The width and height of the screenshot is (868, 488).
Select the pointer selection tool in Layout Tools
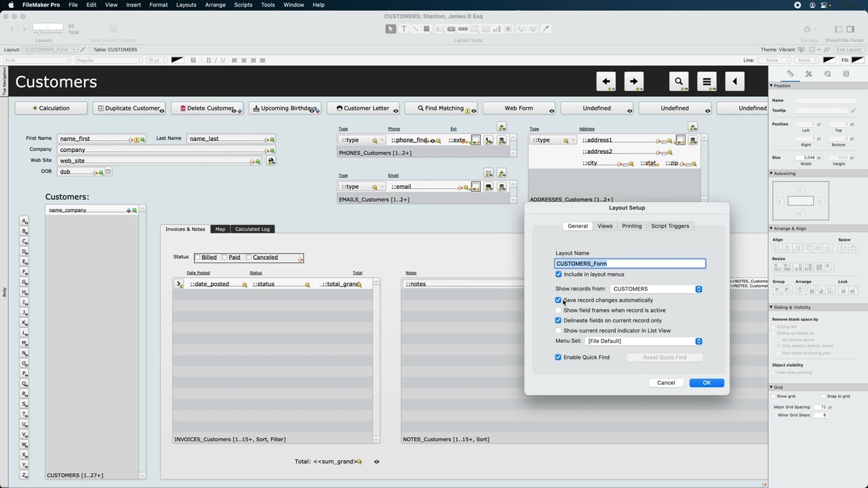click(391, 28)
